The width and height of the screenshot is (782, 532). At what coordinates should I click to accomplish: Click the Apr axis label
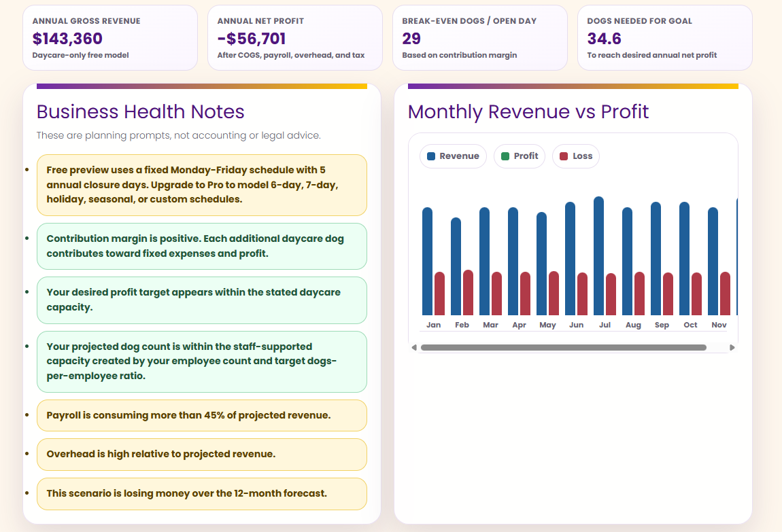click(519, 325)
